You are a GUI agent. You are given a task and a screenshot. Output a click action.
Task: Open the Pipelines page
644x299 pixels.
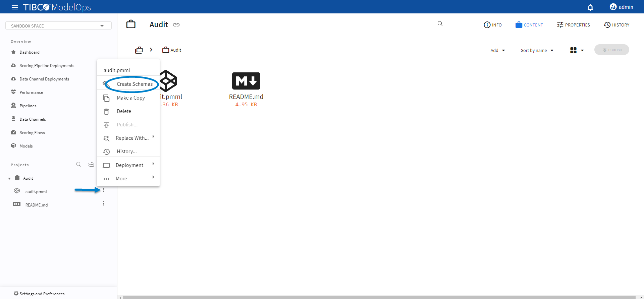(28, 106)
